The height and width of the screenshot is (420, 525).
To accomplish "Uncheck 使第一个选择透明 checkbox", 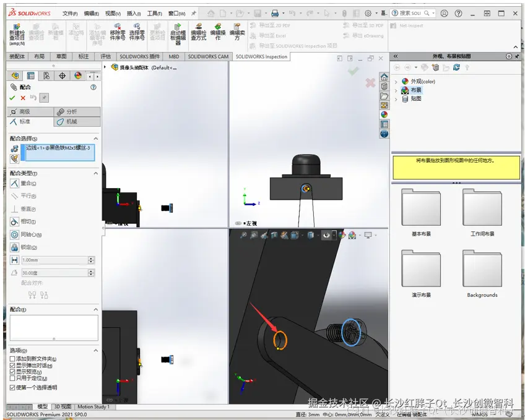I will pyautogui.click(x=12, y=388).
